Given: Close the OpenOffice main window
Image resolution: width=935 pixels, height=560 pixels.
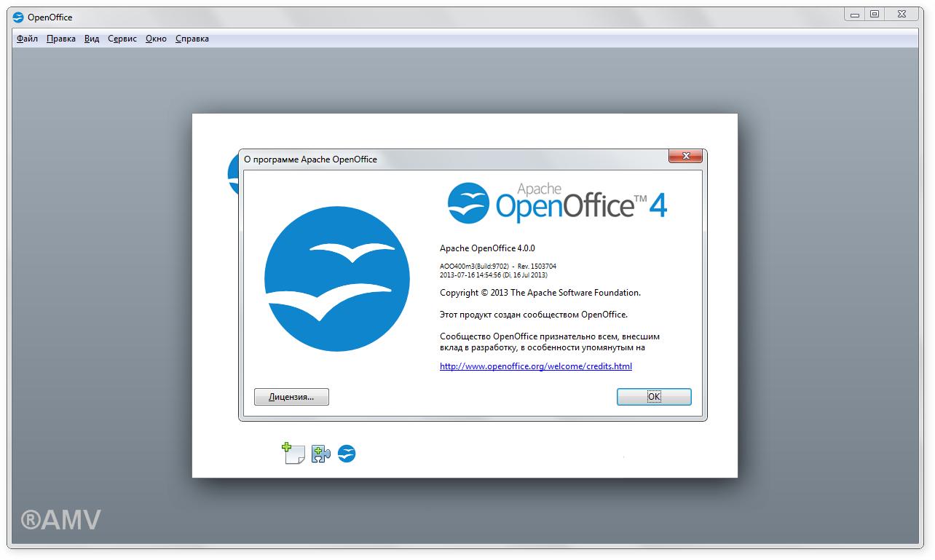Looking at the screenshot, I should [x=902, y=14].
